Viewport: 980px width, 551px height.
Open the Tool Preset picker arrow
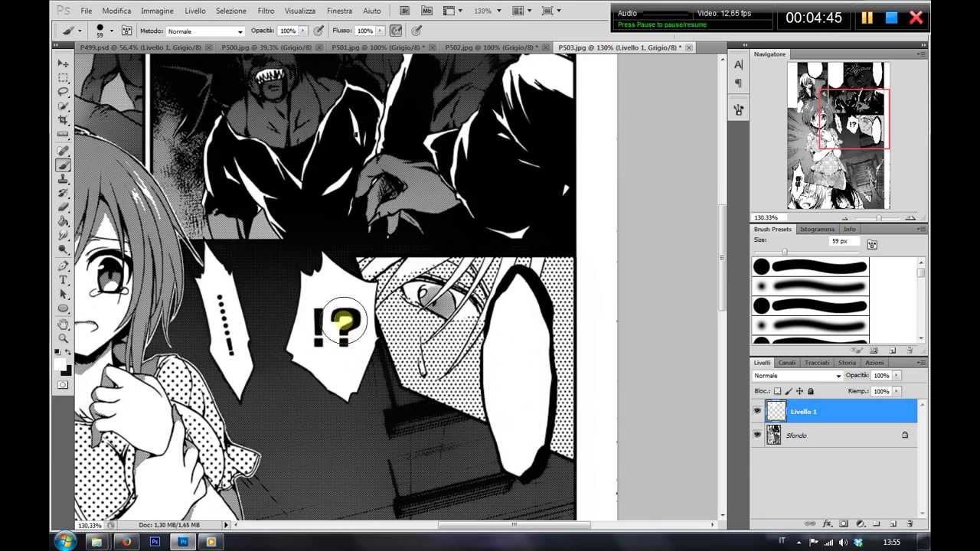[x=80, y=31]
